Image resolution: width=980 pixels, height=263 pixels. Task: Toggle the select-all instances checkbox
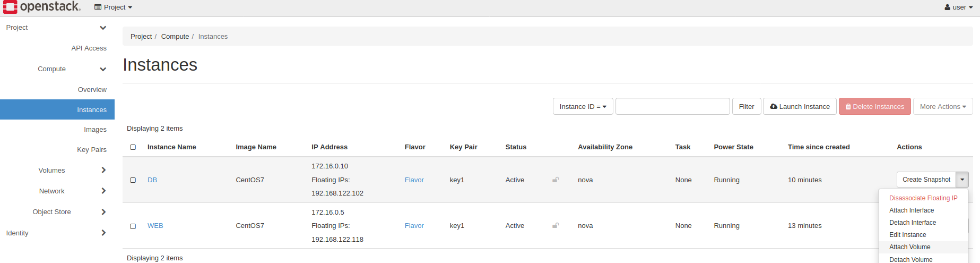pyautogui.click(x=133, y=147)
